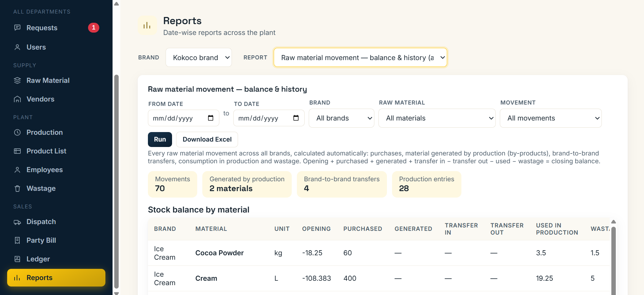Screen dimensions: 644x295
Task: Click the Reports header chart icon
Action: click(147, 25)
